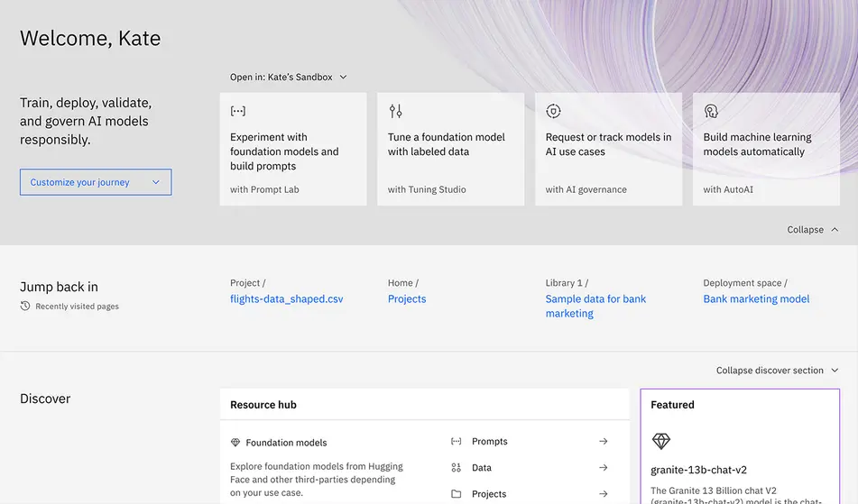
Task: Click the 'with AI governance' label
Action: click(x=586, y=189)
